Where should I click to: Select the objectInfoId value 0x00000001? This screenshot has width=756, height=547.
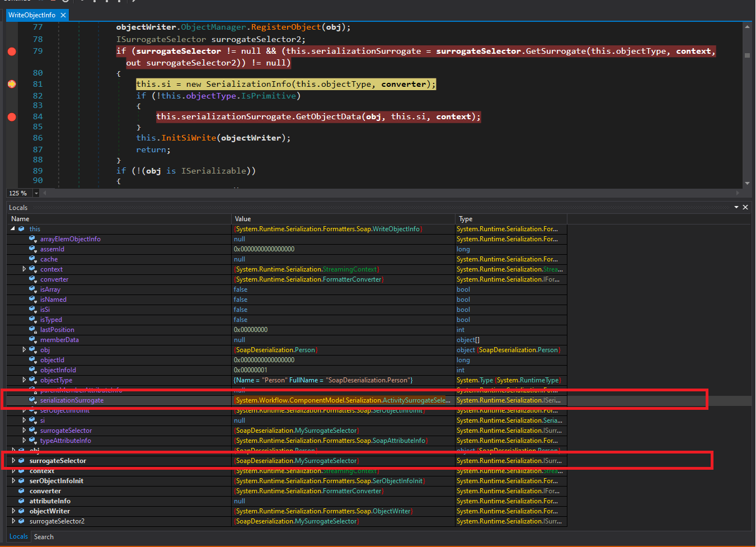(251, 370)
